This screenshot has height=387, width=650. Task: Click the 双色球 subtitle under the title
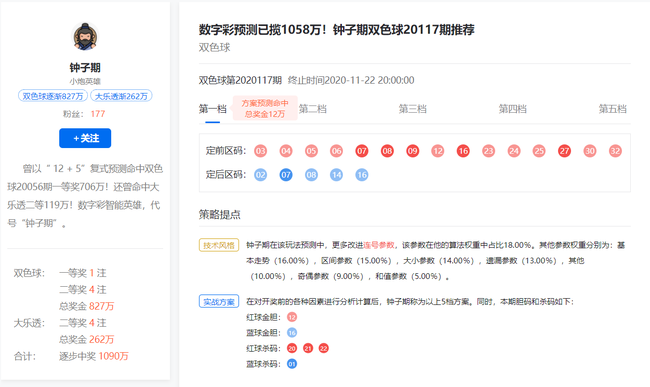[214, 48]
